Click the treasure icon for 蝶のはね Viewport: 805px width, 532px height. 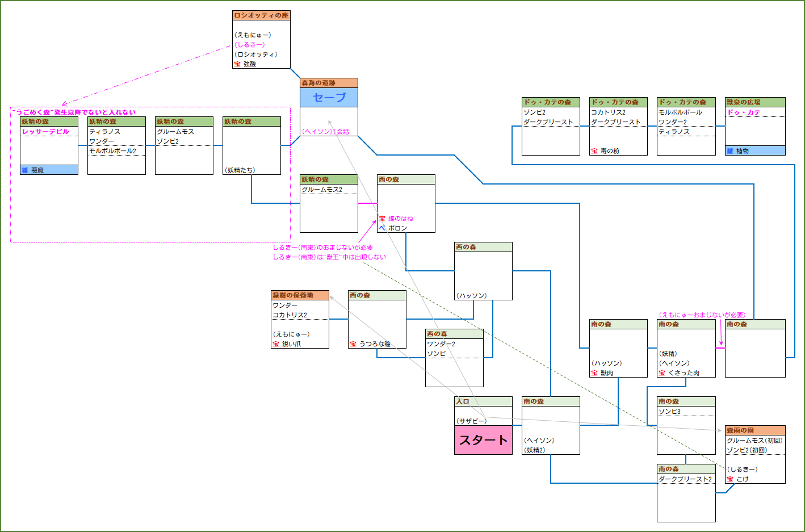click(x=382, y=219)
